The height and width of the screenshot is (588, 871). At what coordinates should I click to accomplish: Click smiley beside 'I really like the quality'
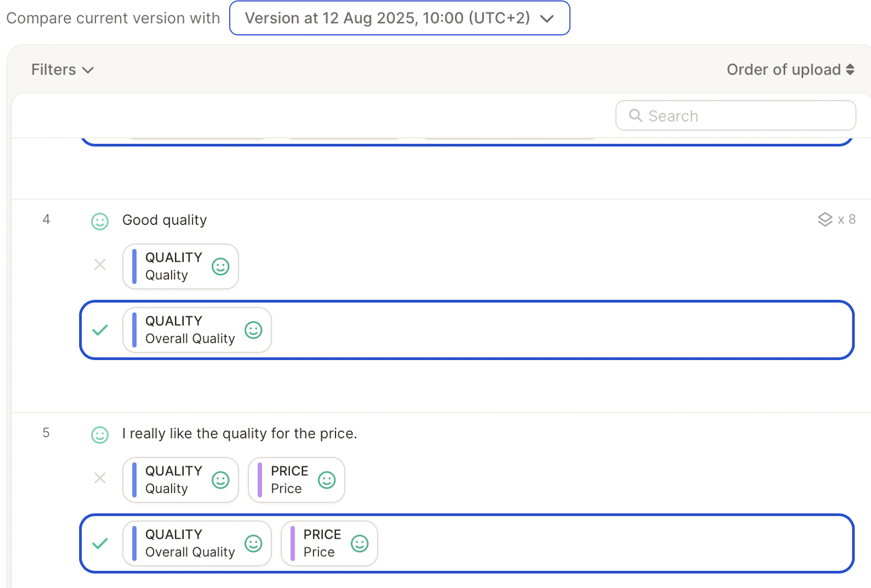[x=100, y=435]
